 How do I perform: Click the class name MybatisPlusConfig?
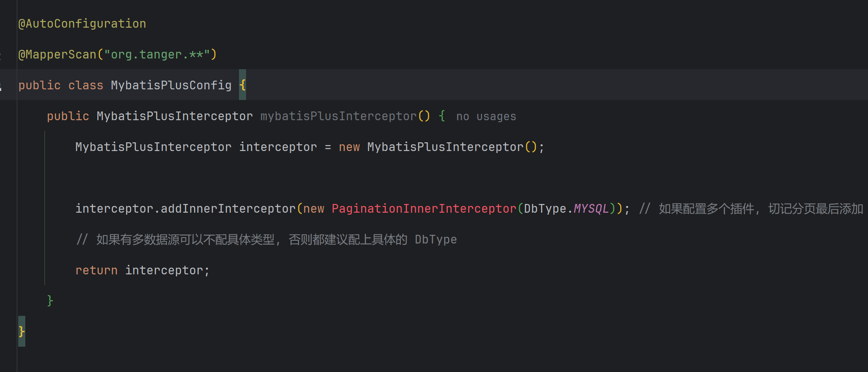pyautogui.click(x=171, y=85)
